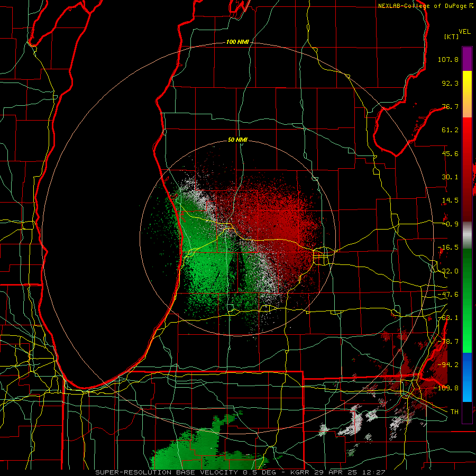Click the 100 NMI range ring label
The height and width of the screenshot is (476, 476).
coord(237,42)
